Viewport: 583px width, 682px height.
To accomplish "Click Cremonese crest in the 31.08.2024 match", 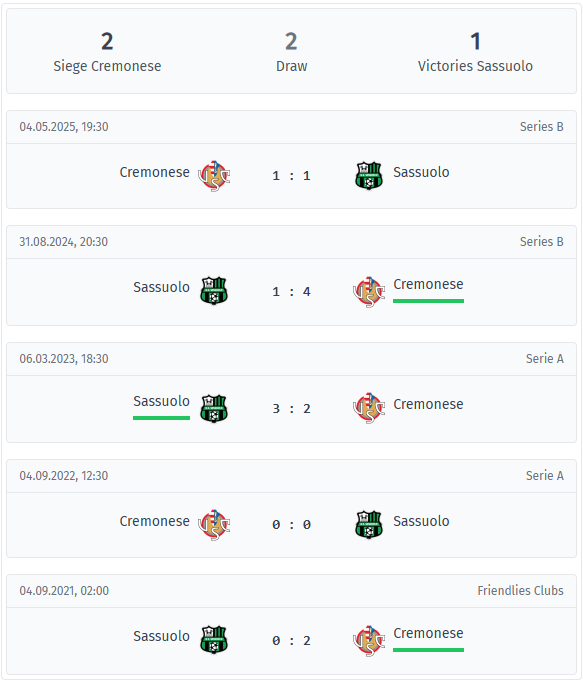I will pos(369,291).
